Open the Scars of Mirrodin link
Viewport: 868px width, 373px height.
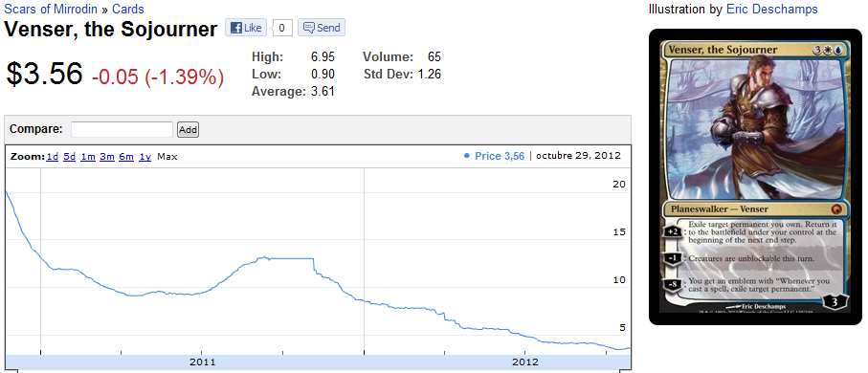(x=52, y=9)
